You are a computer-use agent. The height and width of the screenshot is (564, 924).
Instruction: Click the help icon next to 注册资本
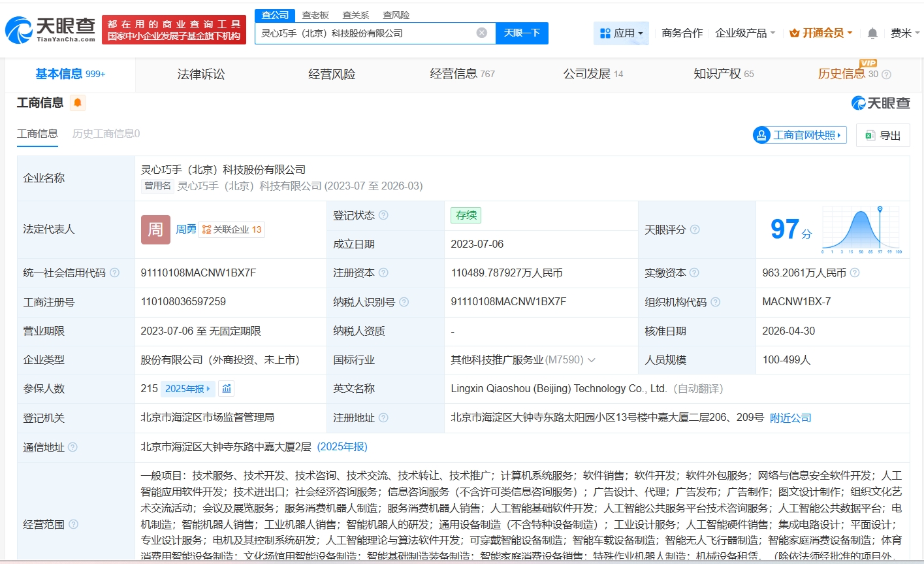(383, 273)
